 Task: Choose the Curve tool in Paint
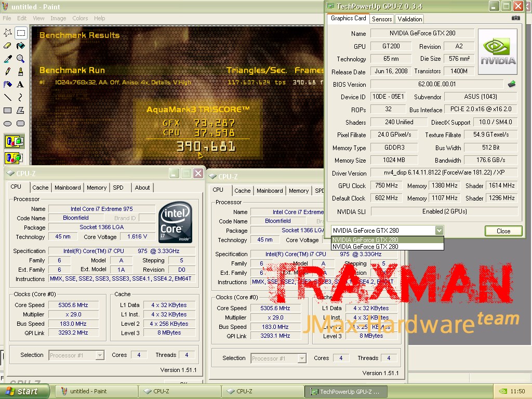pos(21,98)
